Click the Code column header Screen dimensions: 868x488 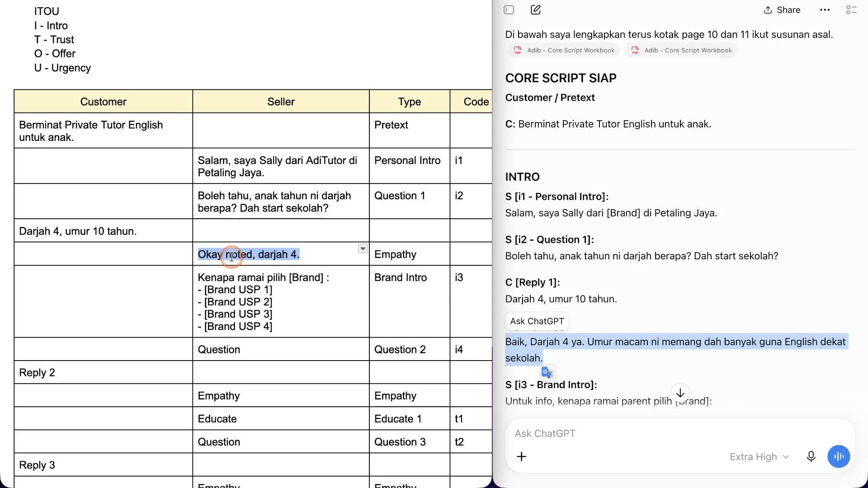pyautogui.click(x=472, y=102)
